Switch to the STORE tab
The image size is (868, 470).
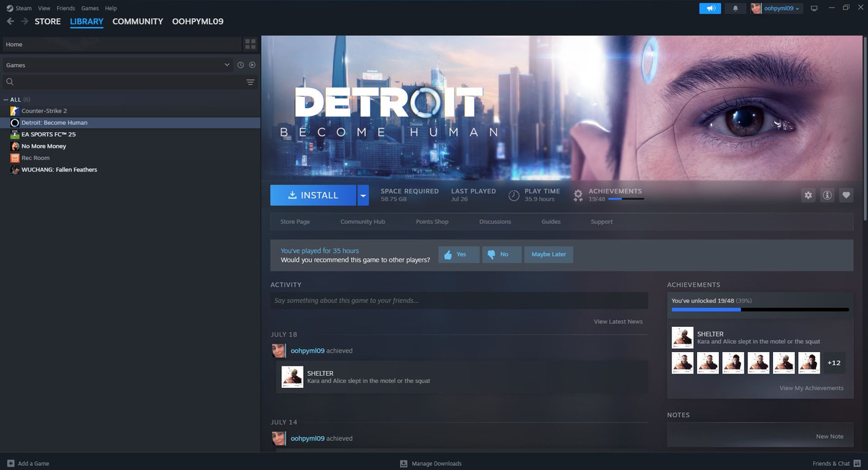[47, 22]
